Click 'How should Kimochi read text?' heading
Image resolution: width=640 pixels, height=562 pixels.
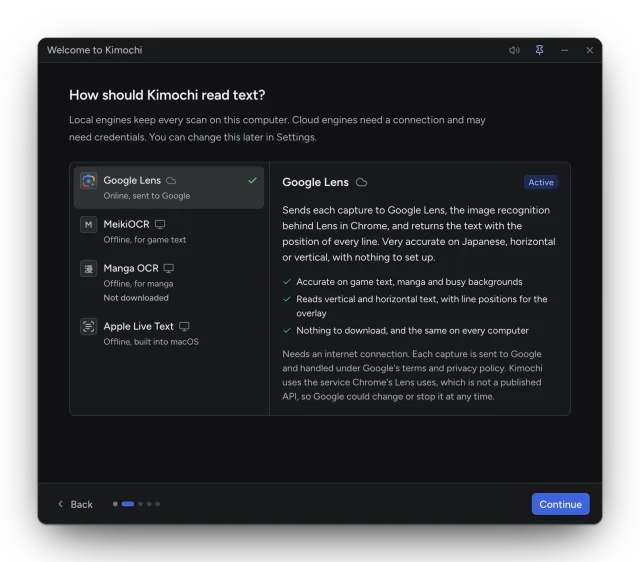point(167,95)
